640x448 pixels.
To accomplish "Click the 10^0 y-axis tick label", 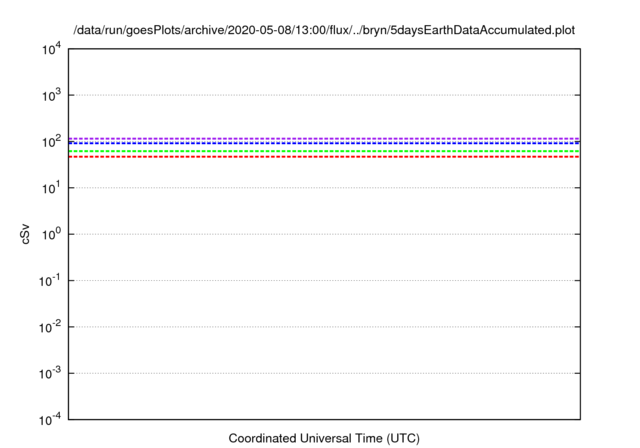I will (x=50, y=234).
